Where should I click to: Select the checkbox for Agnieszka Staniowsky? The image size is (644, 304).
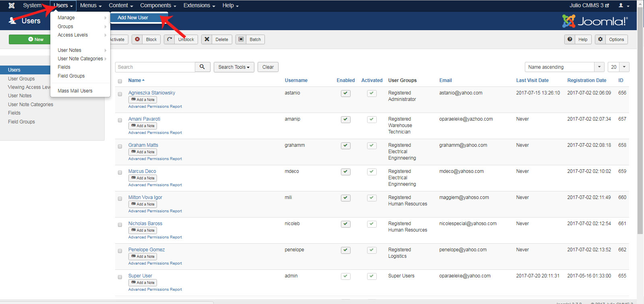(120, 94)
